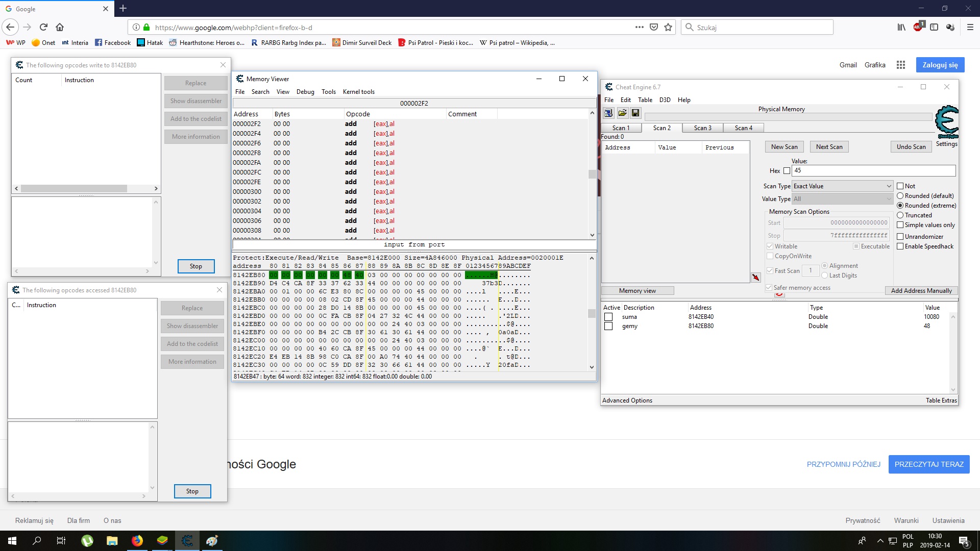Open Debug menu in Memory Viewer

point(305,92)
